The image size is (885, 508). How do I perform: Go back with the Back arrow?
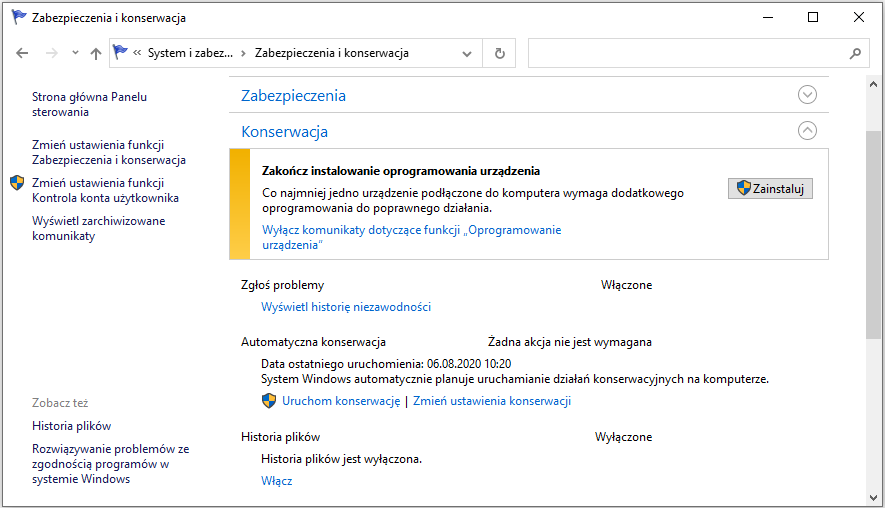point(22,53)
